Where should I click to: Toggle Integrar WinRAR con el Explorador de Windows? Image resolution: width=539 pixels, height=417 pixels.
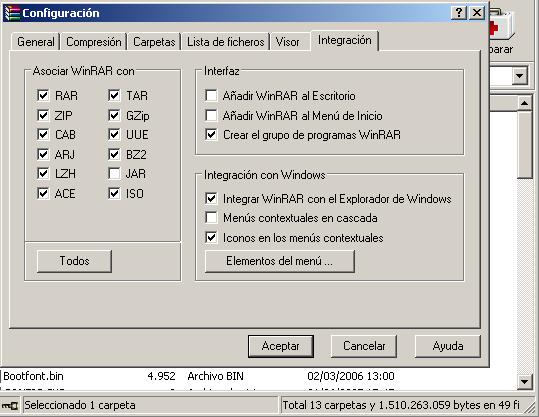[211, 198]
